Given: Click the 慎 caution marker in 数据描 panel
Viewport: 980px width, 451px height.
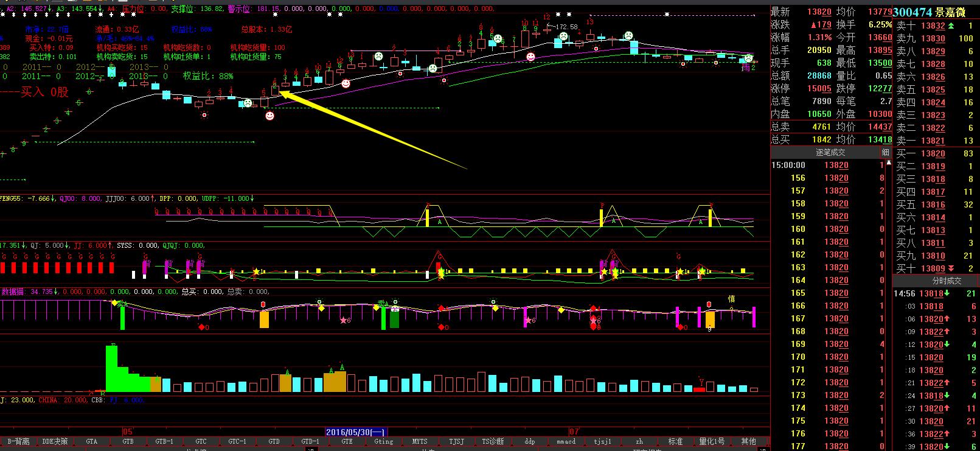Looking at the screenshot, I should click(x=732, y=299).
